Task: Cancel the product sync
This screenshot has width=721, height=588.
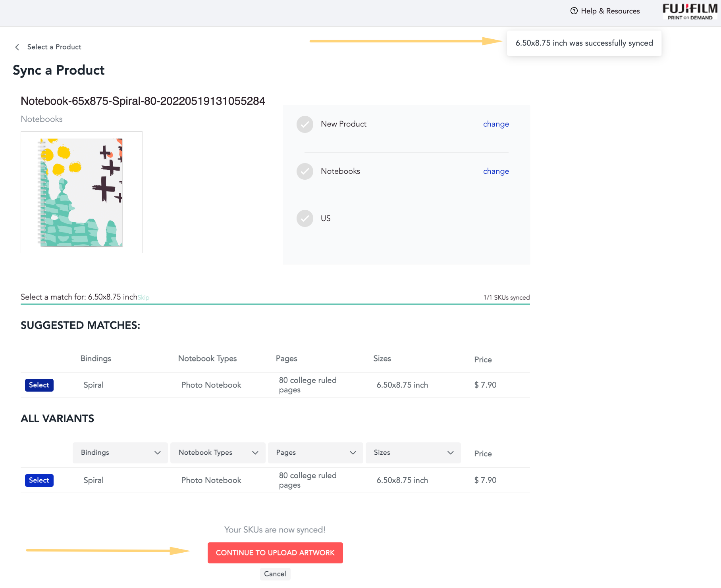Action: click(275, 574)
